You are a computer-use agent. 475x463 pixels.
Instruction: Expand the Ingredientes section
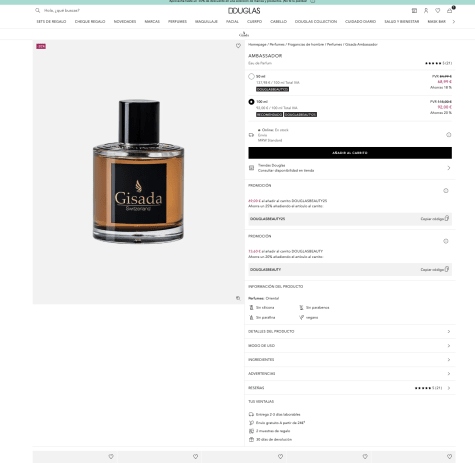coord(350,359)
